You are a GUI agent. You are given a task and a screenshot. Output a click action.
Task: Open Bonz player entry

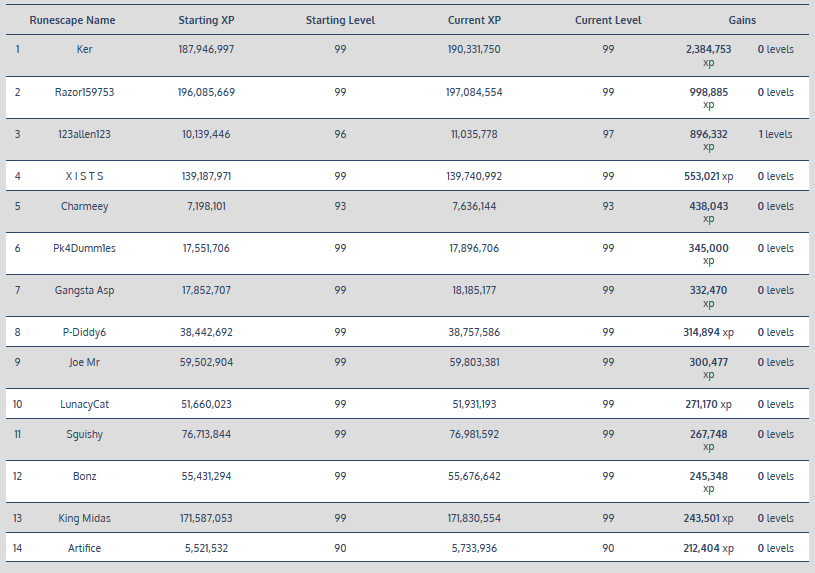[85, 476]
